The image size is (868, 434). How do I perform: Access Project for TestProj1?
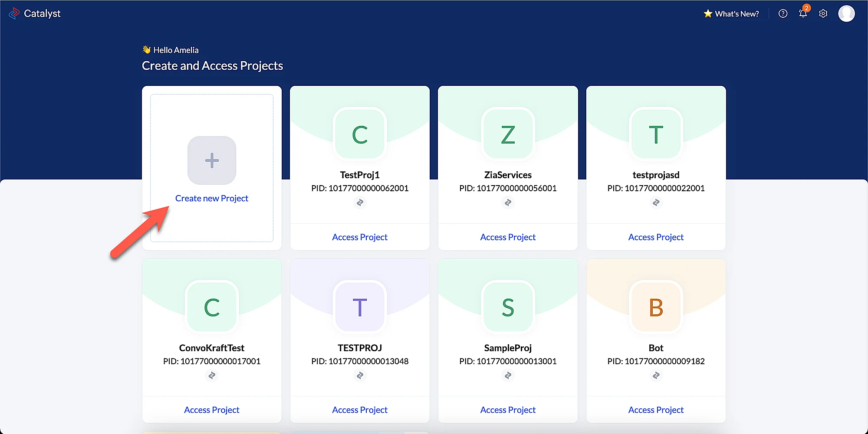point(360,237)
